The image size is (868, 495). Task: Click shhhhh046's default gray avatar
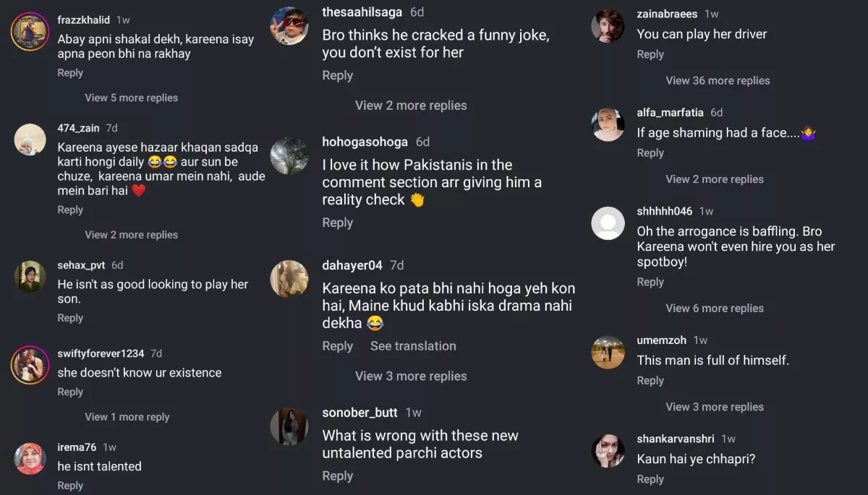click(x=608, y=223)
